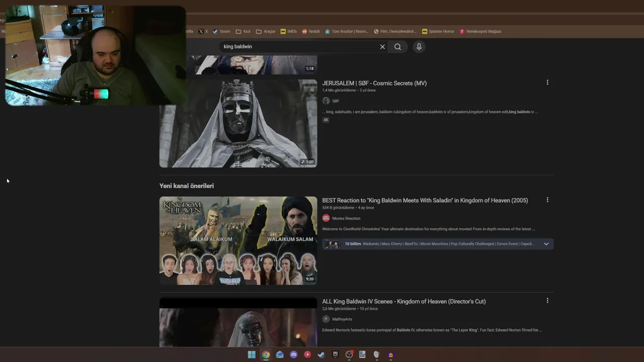Image resolution: width=644 pixels, height=362 pixels.
Task: Click the '10 bölüm' chapters label
Action: click(353, 244)
